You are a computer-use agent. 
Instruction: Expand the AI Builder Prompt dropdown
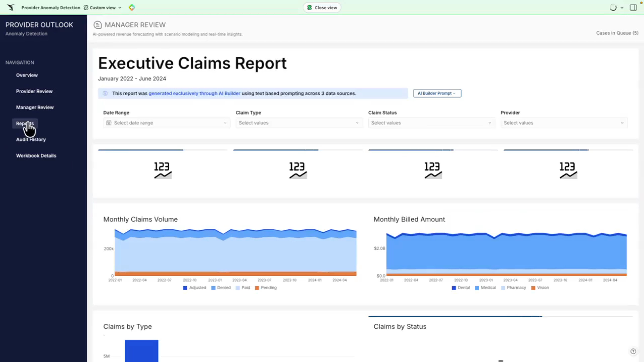[437, 93]
